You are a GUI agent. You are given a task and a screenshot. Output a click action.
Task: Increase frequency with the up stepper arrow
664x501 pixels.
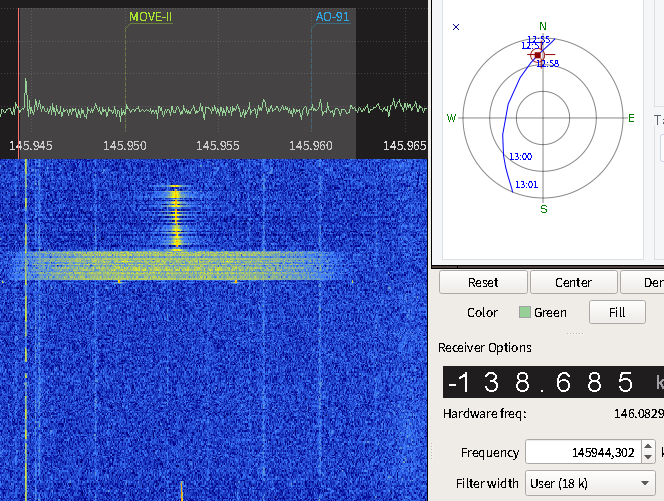(x=648, y=447)
